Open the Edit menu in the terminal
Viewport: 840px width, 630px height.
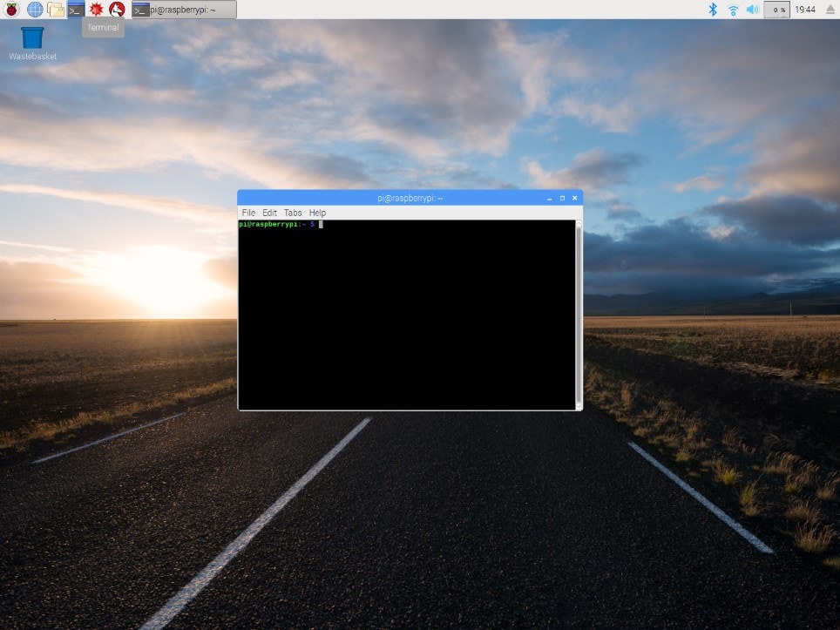pyautogui.click(x=269, y=213)
